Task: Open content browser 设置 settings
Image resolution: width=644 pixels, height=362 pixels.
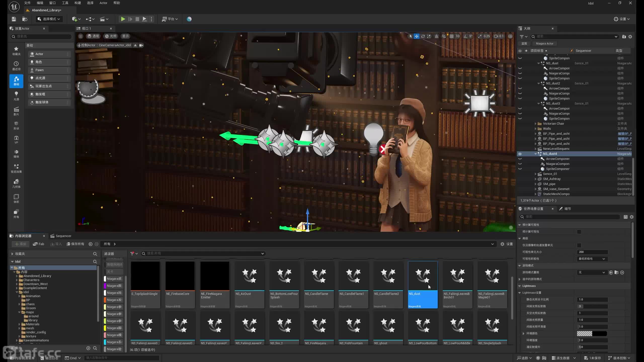Action: click(507, 244)
